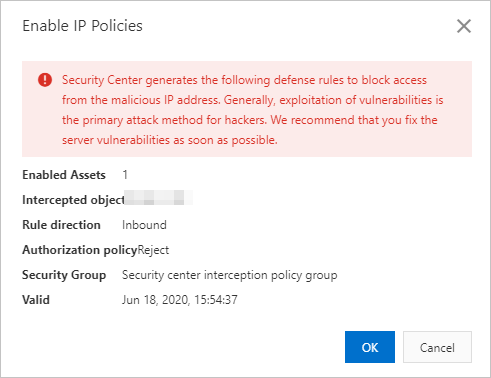
Task: Dismiss the dialog via Cancel button
Action: point(437,347)
